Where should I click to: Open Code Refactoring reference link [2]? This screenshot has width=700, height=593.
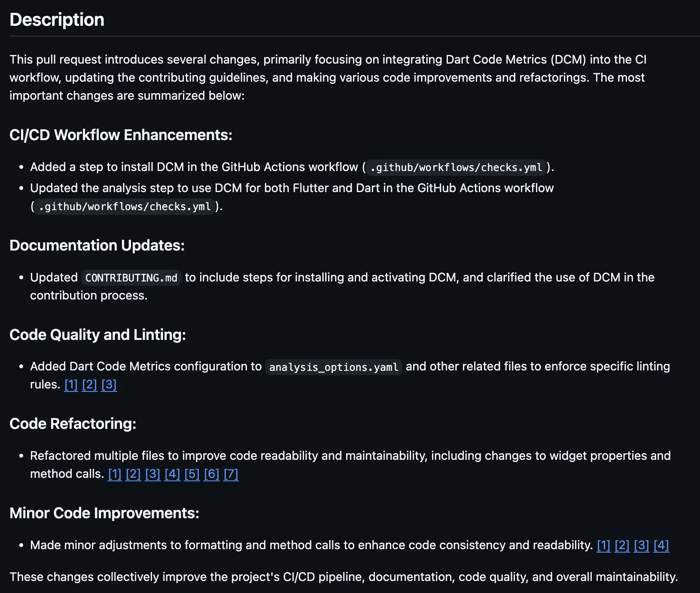pyautogui.click(x=133, y=474)
